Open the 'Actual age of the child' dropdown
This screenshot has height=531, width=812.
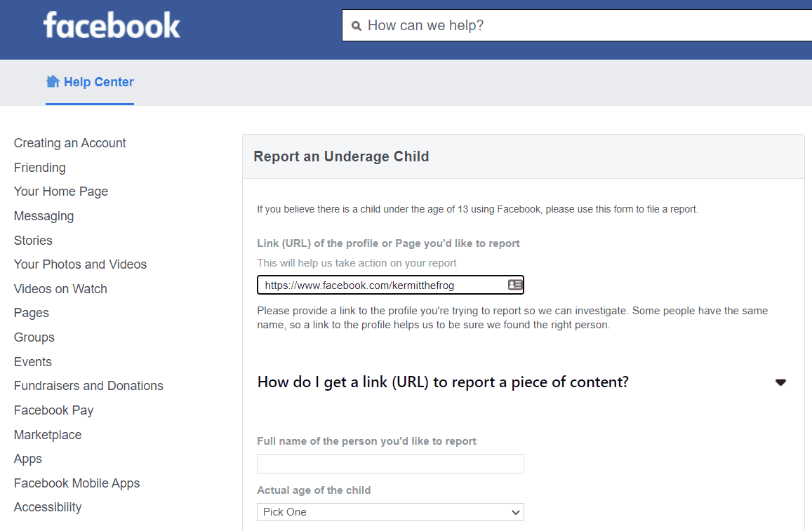coord(390,512)
